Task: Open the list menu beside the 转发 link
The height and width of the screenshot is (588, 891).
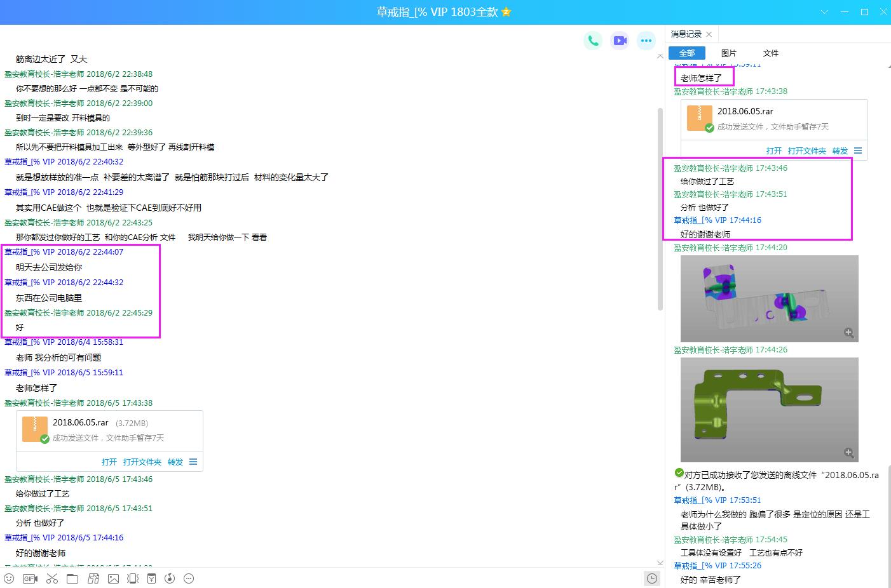Action: [x=193, y=462]
